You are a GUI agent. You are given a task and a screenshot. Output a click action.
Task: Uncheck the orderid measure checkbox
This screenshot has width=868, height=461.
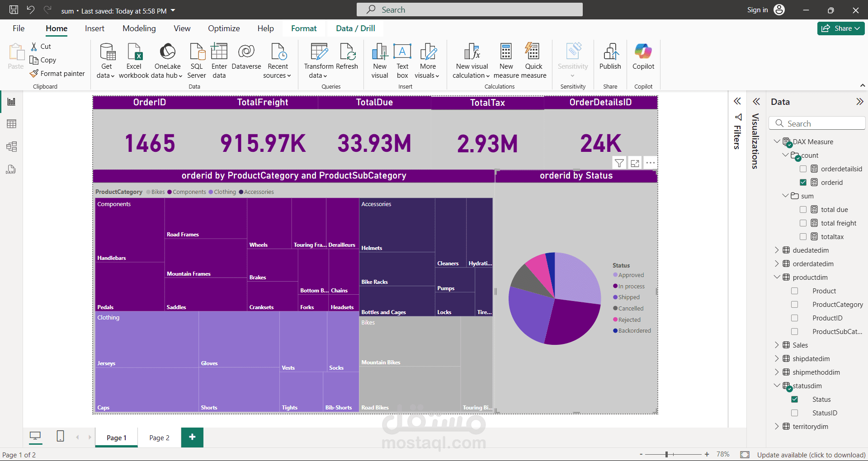pyautogui.click(x=803, y=183)
